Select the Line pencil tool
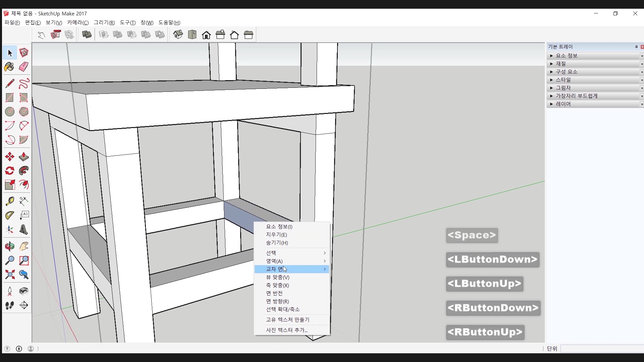 pos(9,83)
